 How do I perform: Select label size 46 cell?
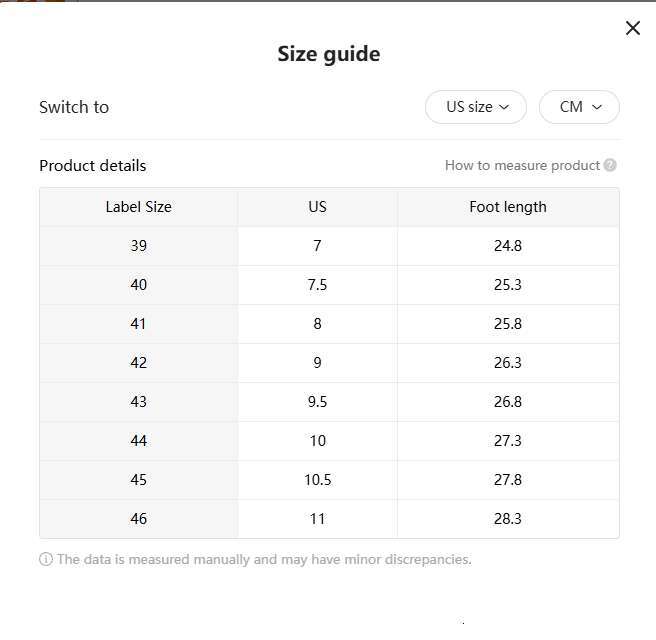(138, 519)
